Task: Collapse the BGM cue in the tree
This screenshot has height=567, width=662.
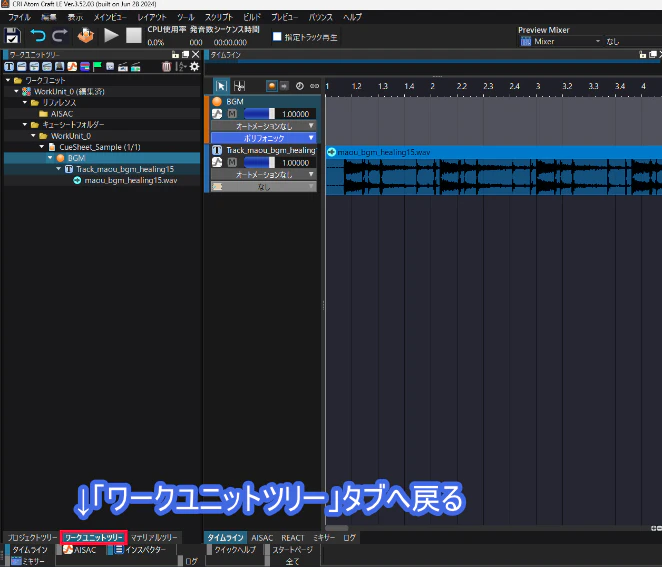Action: 50,157
